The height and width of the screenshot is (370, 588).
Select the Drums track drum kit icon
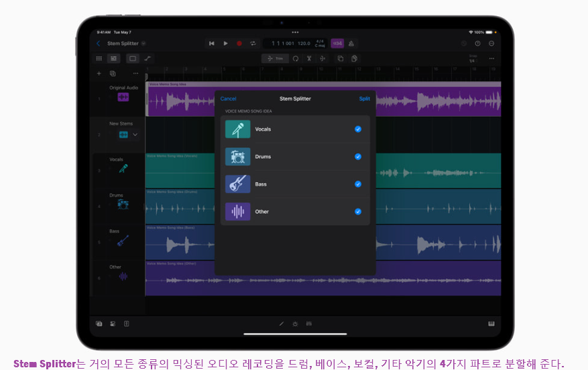[x=123, y=204]
